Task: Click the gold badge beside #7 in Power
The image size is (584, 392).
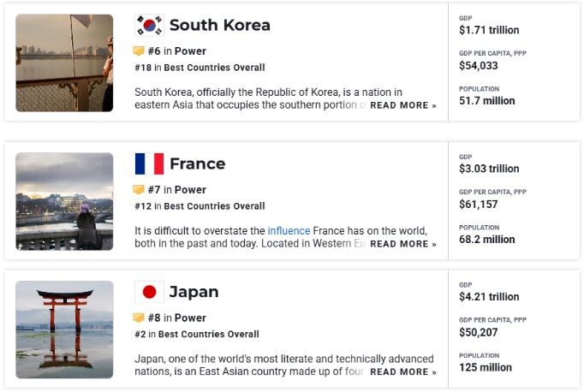Action: 139,189
